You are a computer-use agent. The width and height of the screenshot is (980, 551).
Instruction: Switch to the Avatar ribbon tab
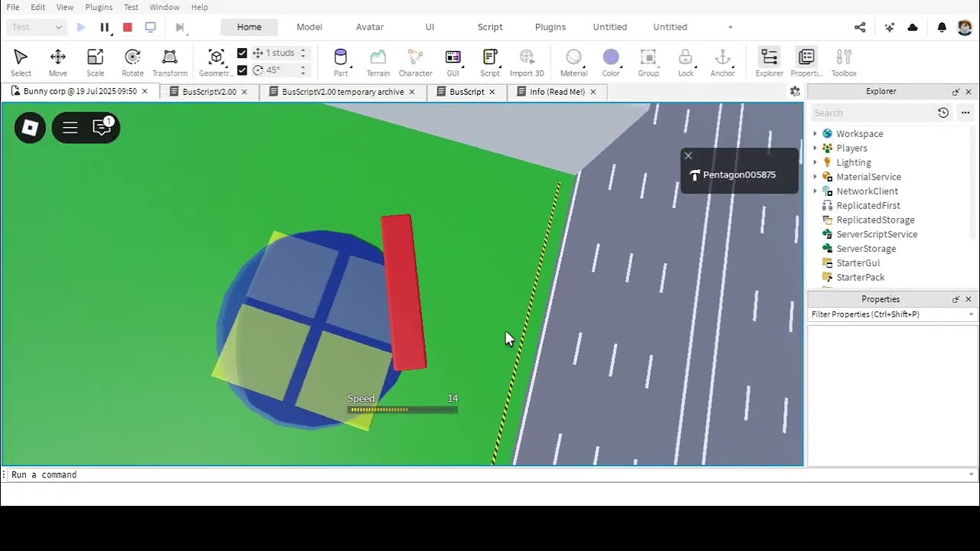pyautogui.click(x=370, y=27)
